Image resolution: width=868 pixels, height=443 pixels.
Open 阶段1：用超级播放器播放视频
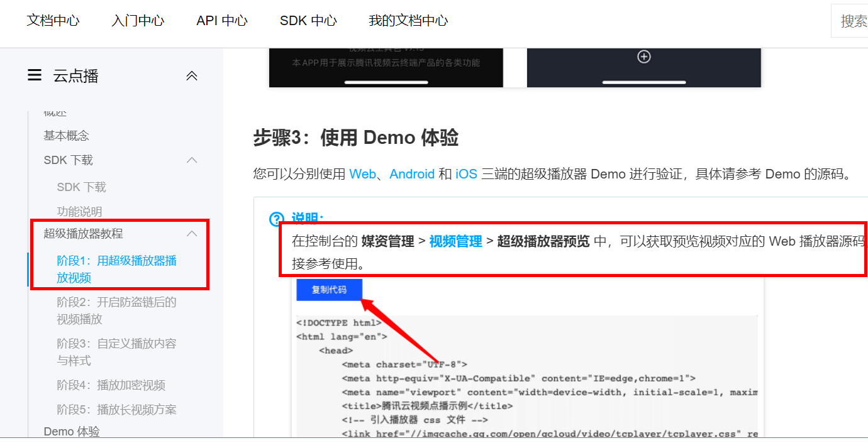tap(117, 269)
